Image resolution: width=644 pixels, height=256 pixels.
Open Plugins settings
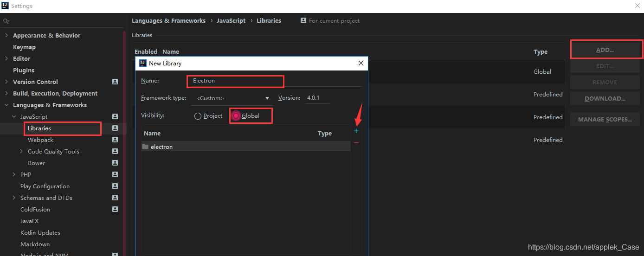pyautogui.click(x=24, y=70)
